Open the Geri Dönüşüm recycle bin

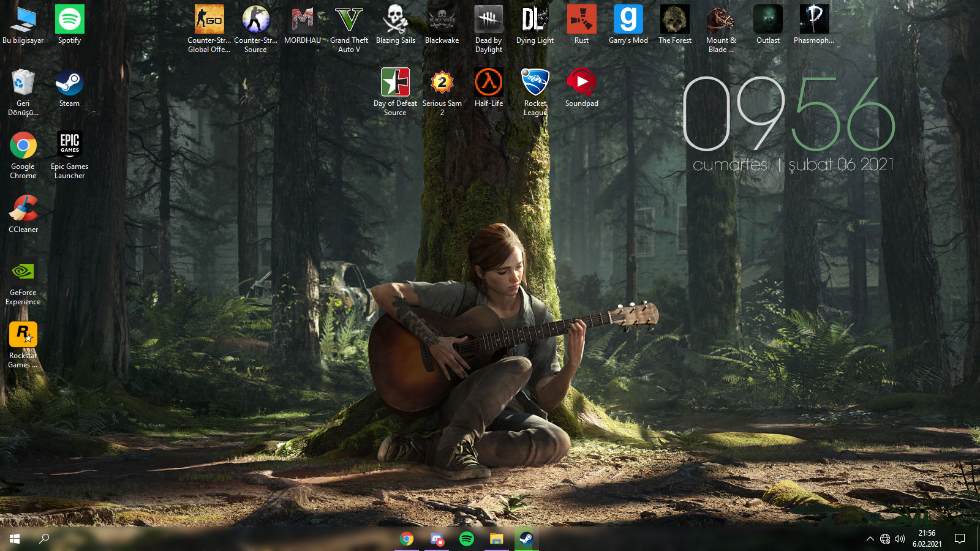23,83
